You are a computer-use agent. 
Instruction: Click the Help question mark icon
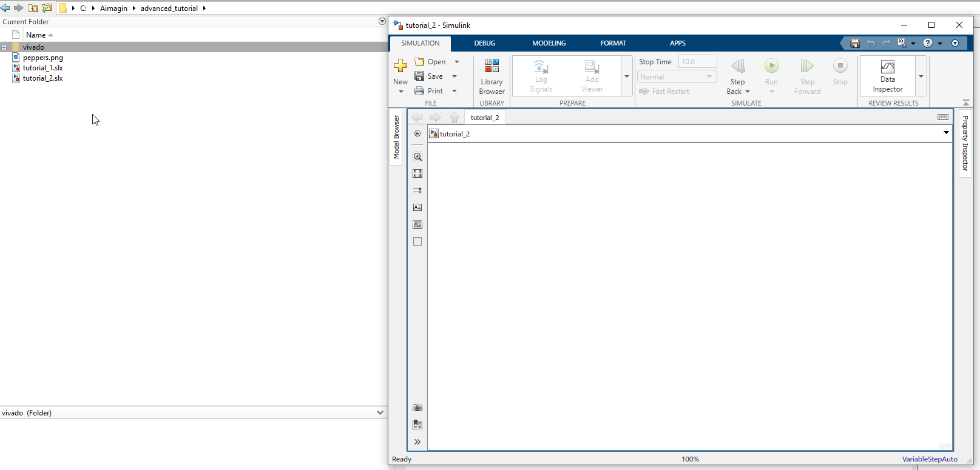tap(927, 43)
